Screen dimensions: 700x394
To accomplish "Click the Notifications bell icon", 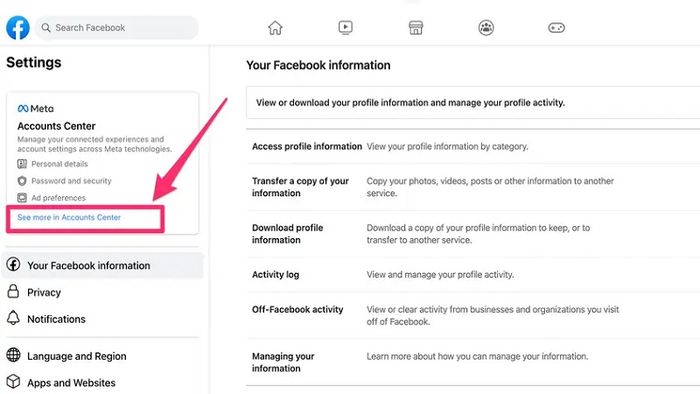I will pyautogui.click(x=13, y=318).
